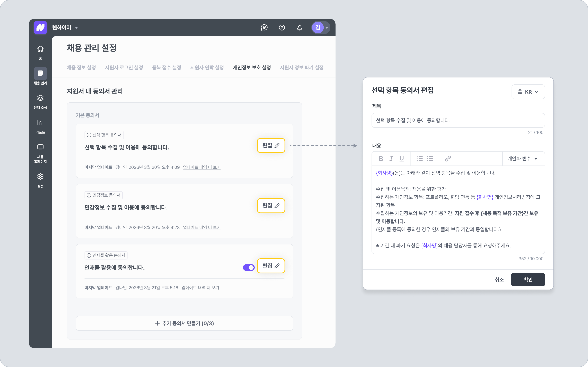Toggle the 인재풀 활용 동의서 switch
Viewport: 588px width, 367px height.
[249, 268]
